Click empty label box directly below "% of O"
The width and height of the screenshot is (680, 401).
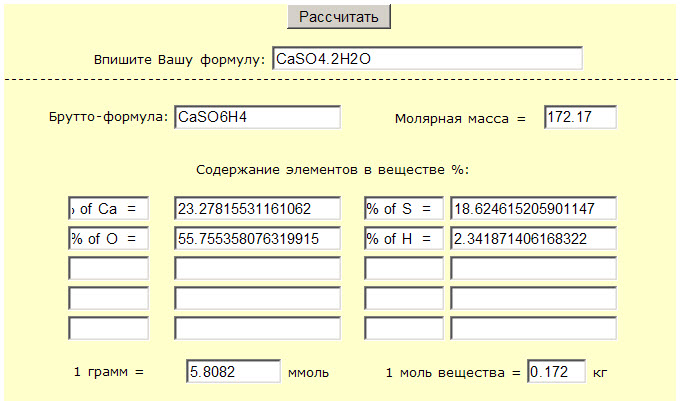(x=108, y=269)
